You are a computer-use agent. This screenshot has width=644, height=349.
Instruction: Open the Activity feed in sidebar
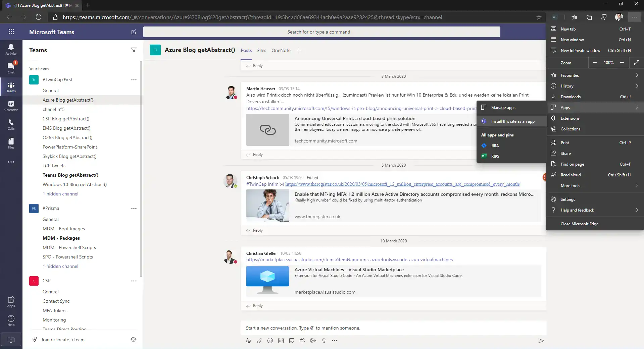[x=11, y=49]
